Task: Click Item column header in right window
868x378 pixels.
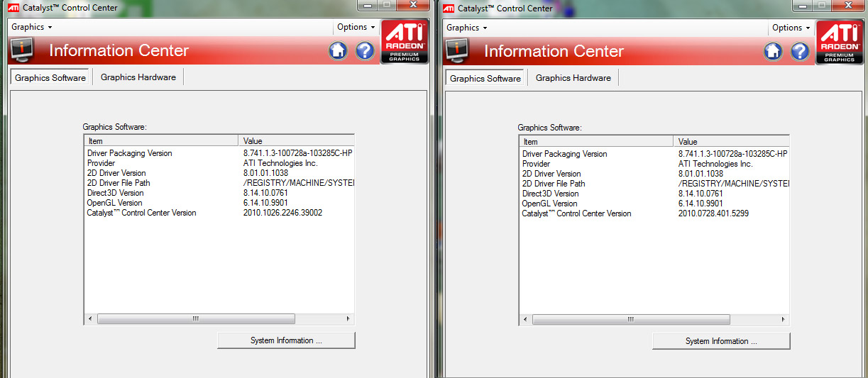Action: 596,141
